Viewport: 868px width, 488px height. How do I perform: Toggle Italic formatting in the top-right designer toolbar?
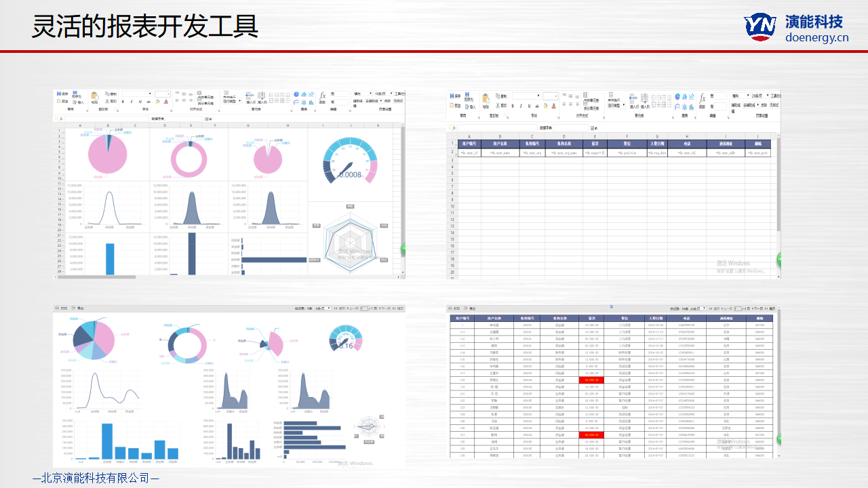[521, 106]
